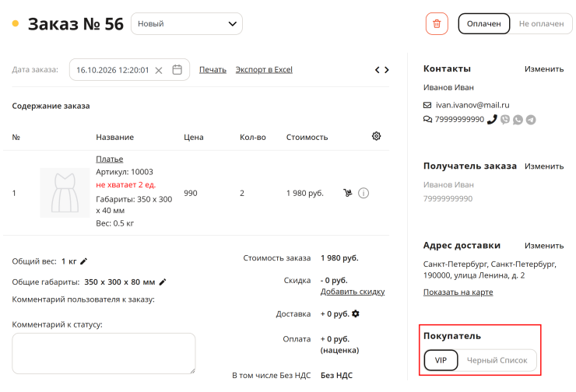This screenshot has width=576, height=392.
Task: Click recipient name under Получатель заказа
Action: pos(448,185)
